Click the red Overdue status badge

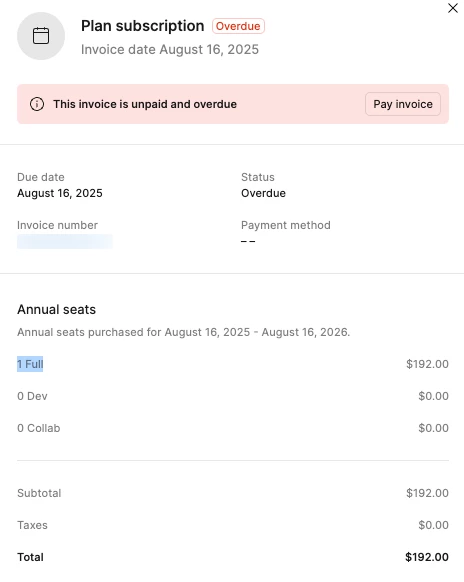tap(238, 26)
